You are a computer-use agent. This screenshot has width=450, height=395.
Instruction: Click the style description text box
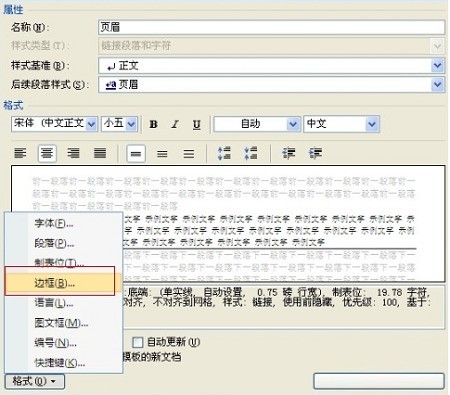pos(284,307)
